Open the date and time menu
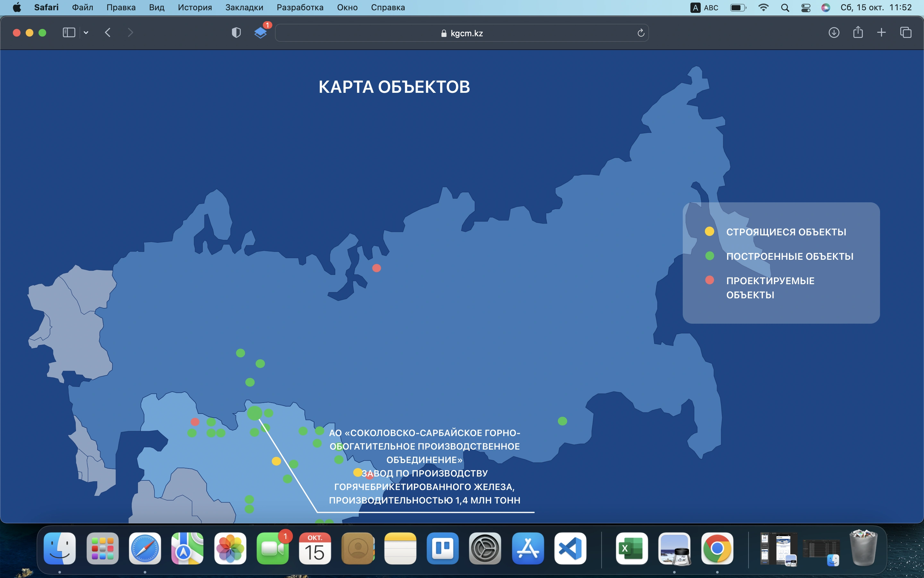 coord(876,7)
